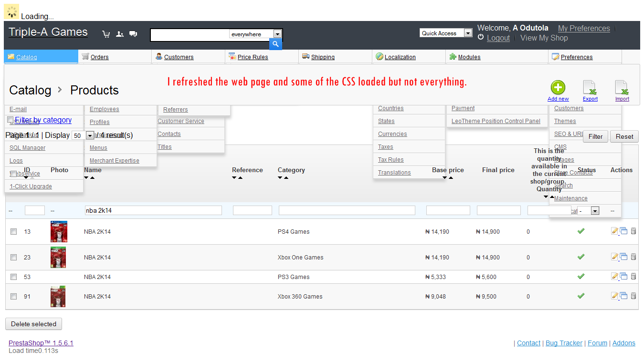The height and width of the screenshot is (362, 644).
Task: Open the Preferences menu tab
Action: click(x=585, y=57)
